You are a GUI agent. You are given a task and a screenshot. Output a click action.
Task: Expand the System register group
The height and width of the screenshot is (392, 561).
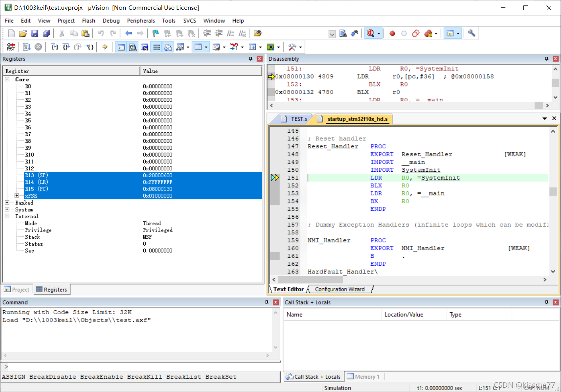coord(7,209)
